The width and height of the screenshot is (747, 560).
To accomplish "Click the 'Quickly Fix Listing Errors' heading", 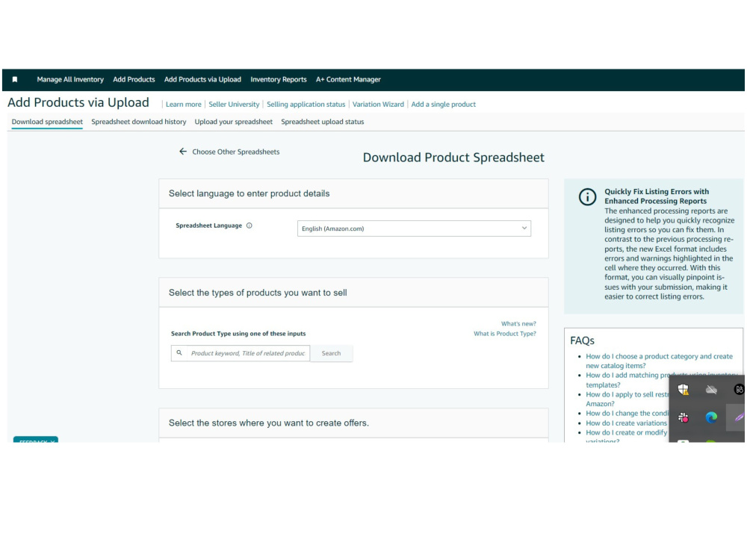I will (x=657, y=196).
